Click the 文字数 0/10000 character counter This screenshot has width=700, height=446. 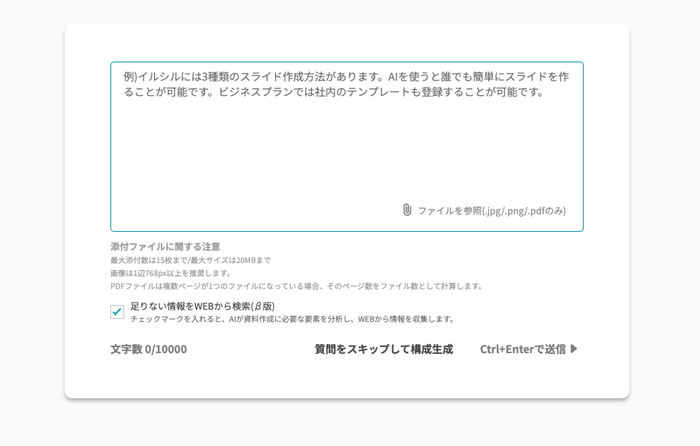point(149,349)
